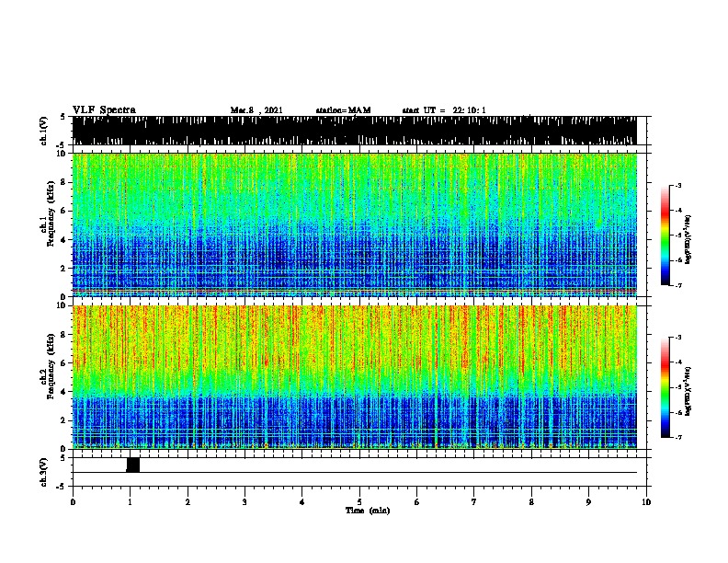This screenshot has height=563, width=728.
Task: Click the ch.1 frequency tick label "4"
Action: [x=63, y=240]
